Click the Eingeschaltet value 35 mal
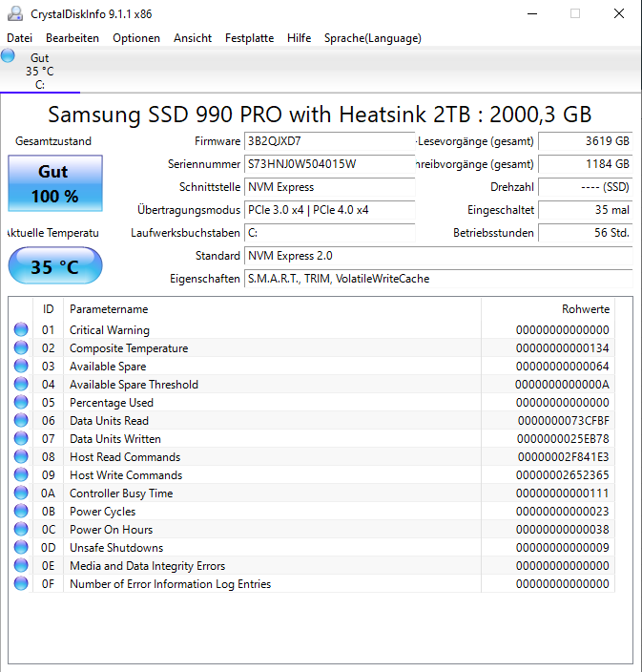642x672 pixels. (x=586, y=210)
